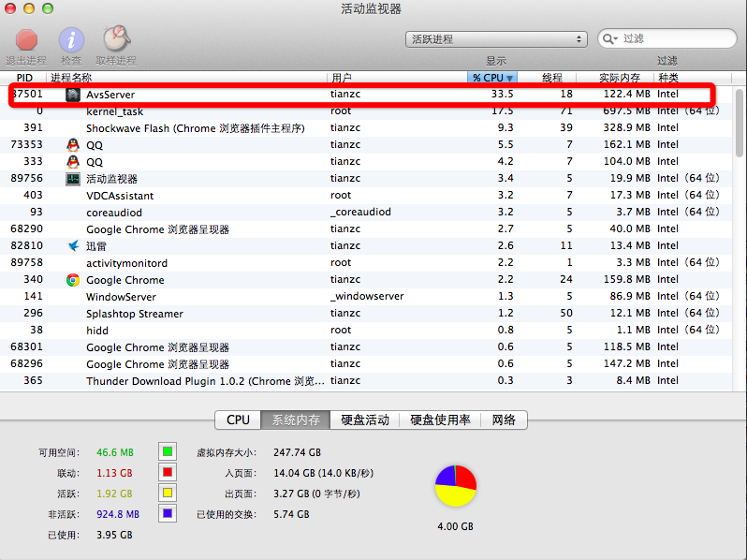Sort by 进程名称 column header
The image size is (747, 560).
(187, 77)
